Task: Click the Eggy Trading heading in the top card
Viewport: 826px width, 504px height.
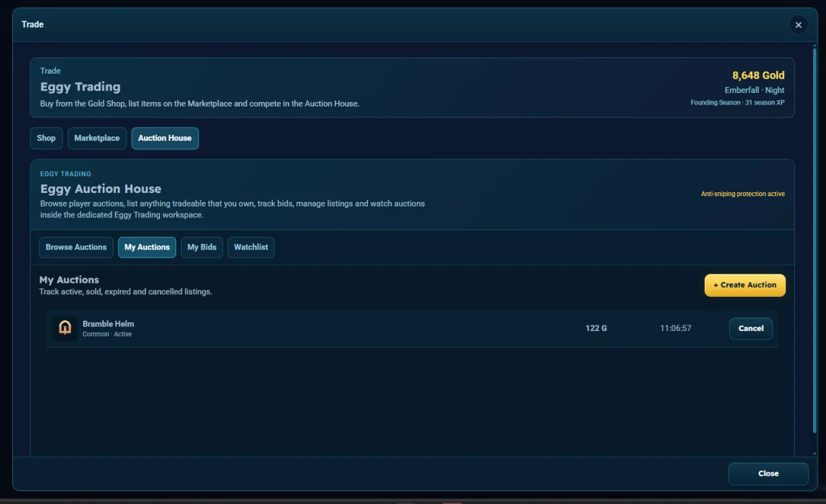Action: [80, 87]
